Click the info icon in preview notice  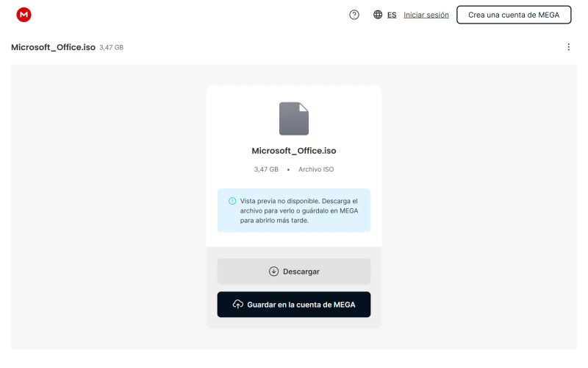pos(232,201)
